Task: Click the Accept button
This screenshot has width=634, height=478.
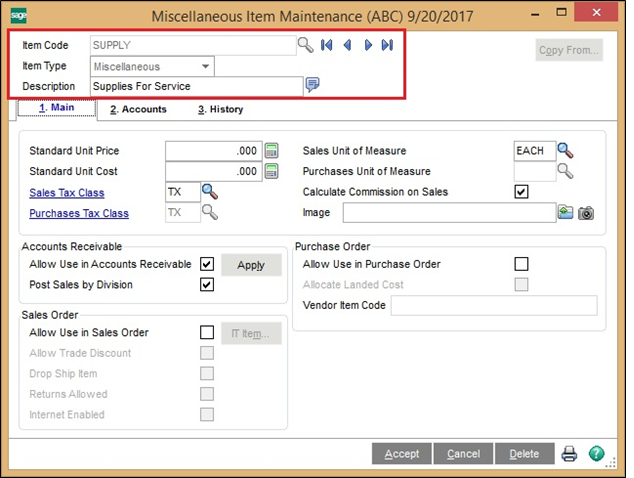Action: tap(402, 454)
